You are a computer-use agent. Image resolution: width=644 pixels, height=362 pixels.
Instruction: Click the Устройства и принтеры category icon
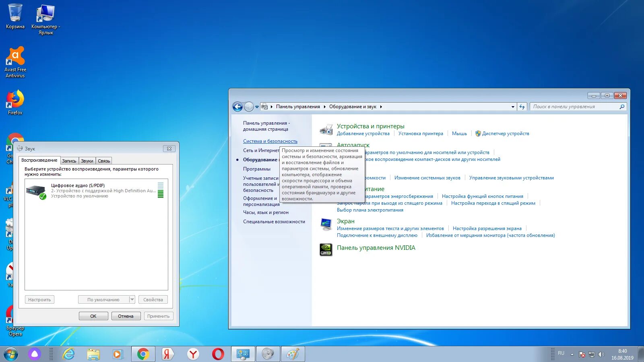click(x=326, y=130)
